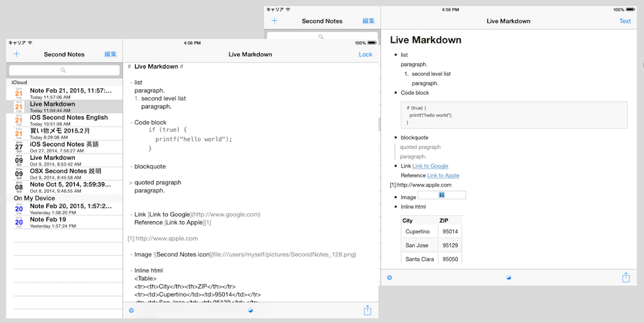Click broken image placeholder in preview
The image size is (644, 323).
coord(441,195)
